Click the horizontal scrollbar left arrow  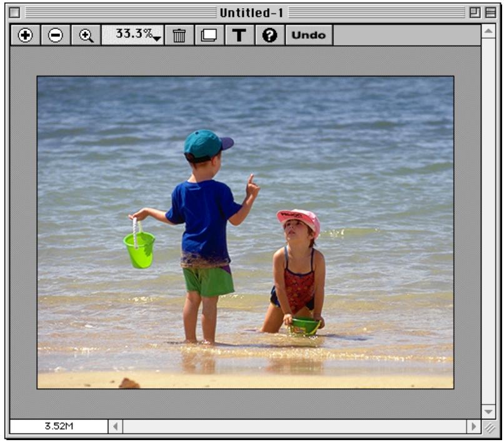(116, 426)
